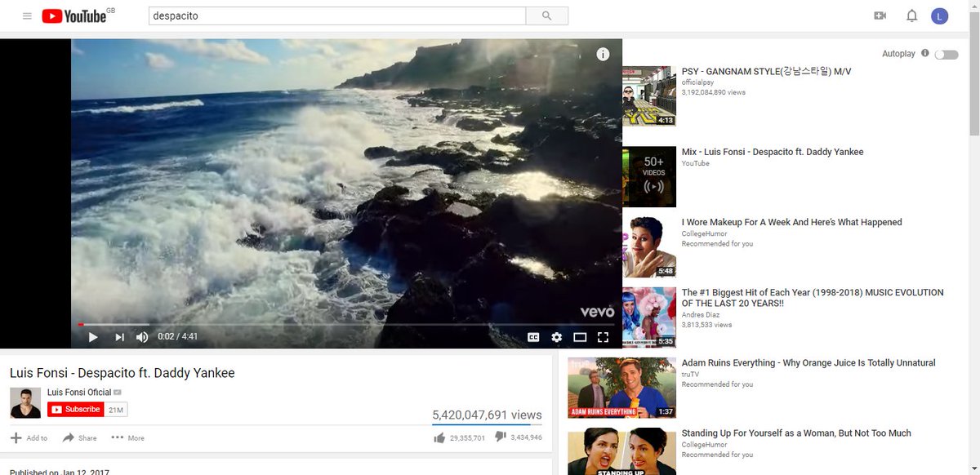This screenshot has height=475, width=980.
Task: Open Luis Fonsi Oficial channel link
Action: (x=79, y=393)
